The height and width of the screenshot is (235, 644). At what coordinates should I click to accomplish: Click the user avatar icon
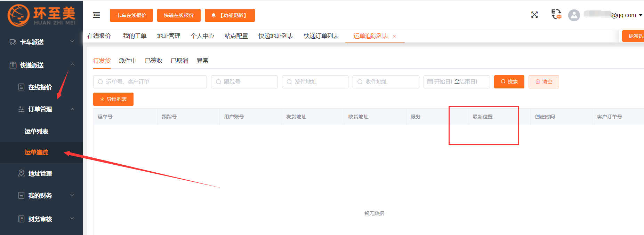tap(574, 15)
